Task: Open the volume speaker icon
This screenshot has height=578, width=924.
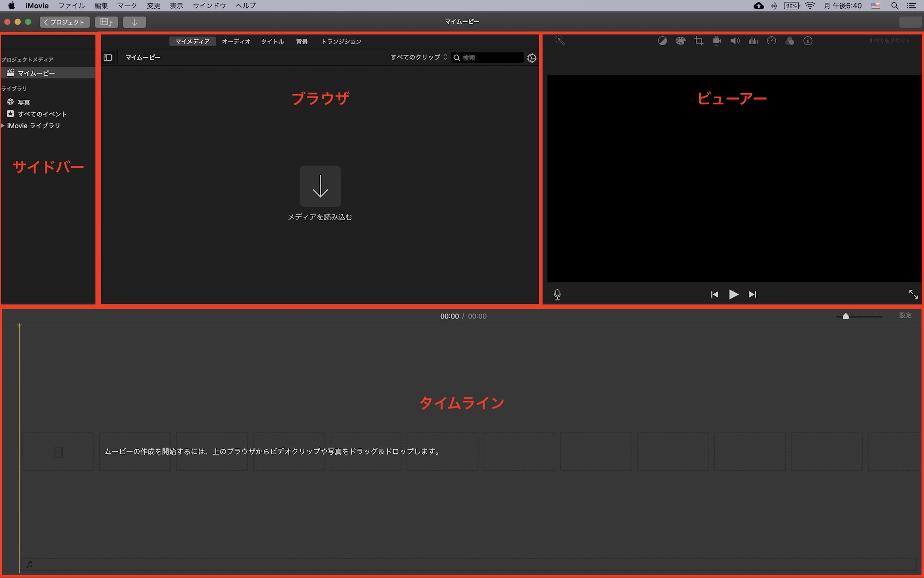Action: pyautogui.click(x=735, y=41)
